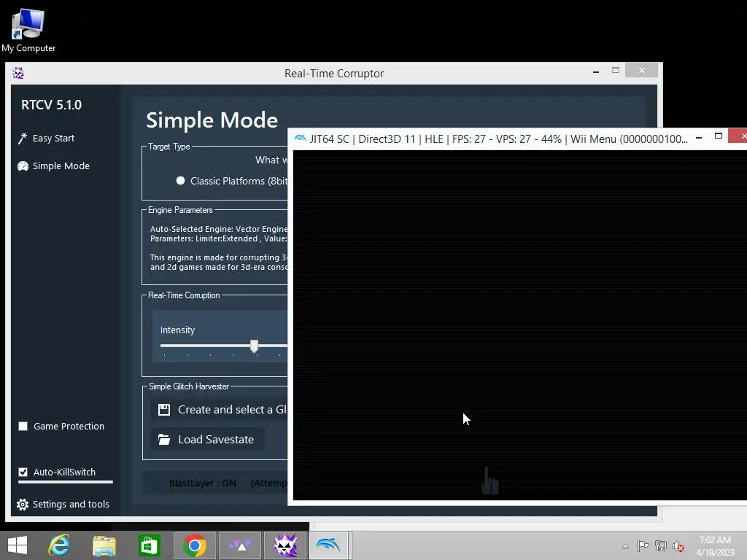
Task: Uncheck the Auto-KillSwitch checkbox
Action: (23, 472)
